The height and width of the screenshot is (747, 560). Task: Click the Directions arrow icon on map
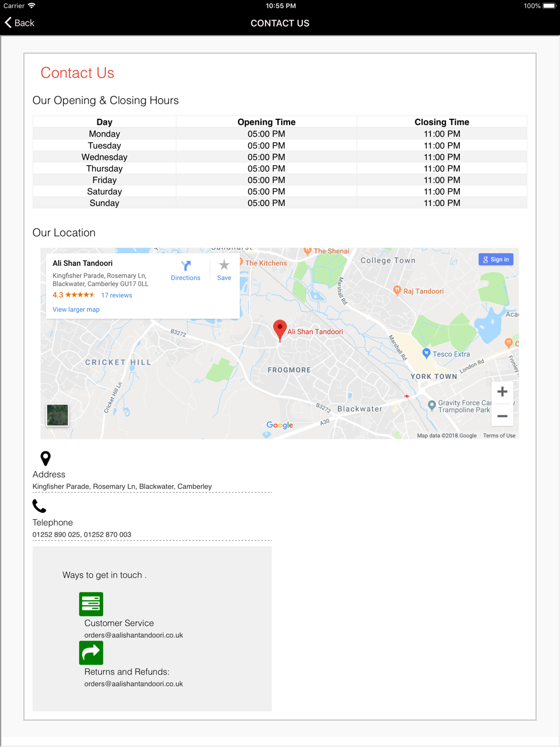click(186, 265)
